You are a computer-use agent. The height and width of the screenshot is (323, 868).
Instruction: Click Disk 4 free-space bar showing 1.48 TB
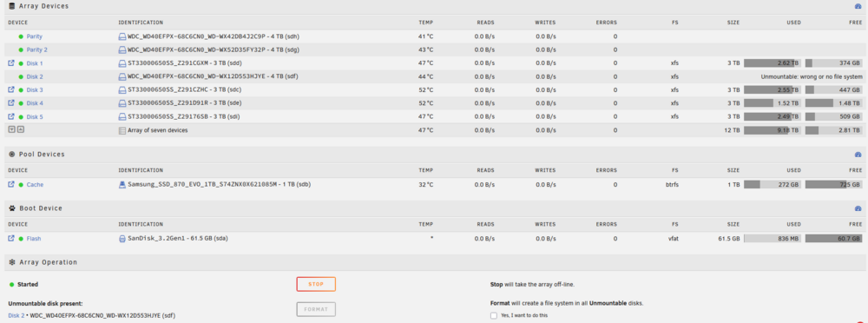pos(833,103)
